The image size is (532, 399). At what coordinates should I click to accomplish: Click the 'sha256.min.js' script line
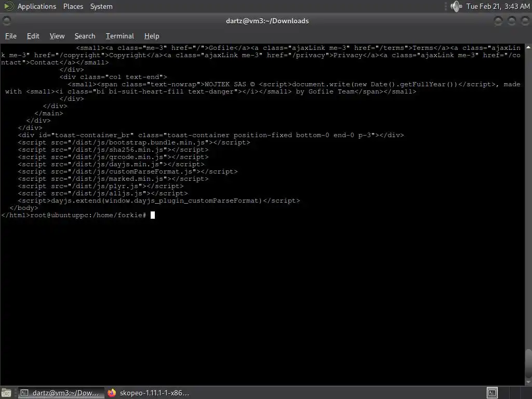pyautogui.click(x=113, y=150)
